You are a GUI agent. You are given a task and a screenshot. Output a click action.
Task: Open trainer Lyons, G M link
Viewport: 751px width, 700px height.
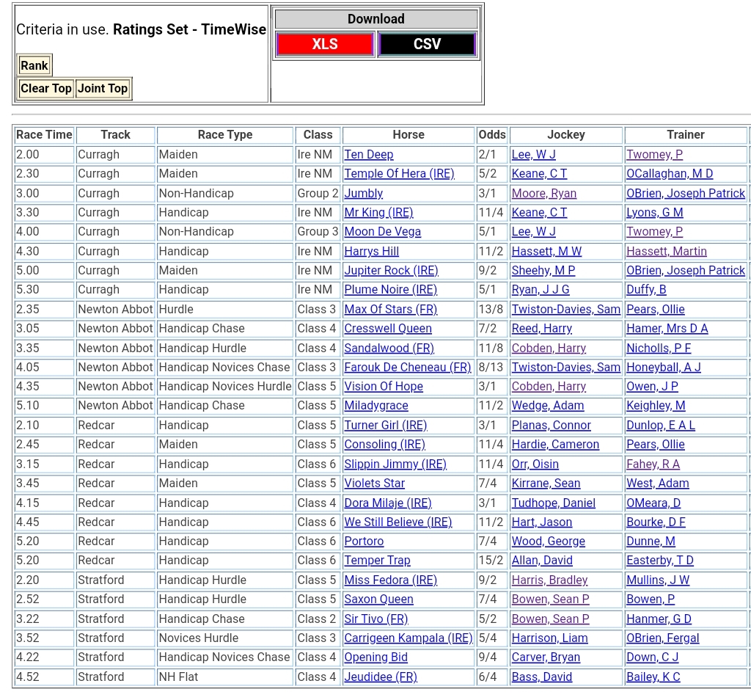coord(654,213)
